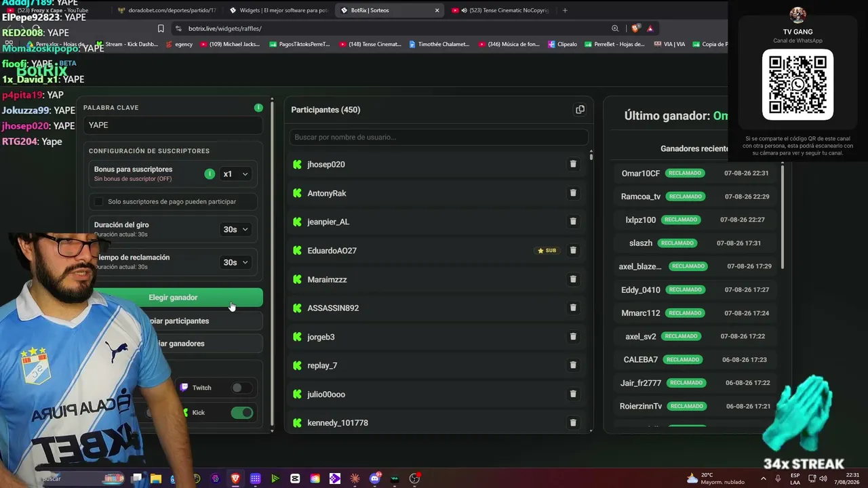The image size is (868, 488).
Task: Open a new browser tab
Action: tap(565, 10)
